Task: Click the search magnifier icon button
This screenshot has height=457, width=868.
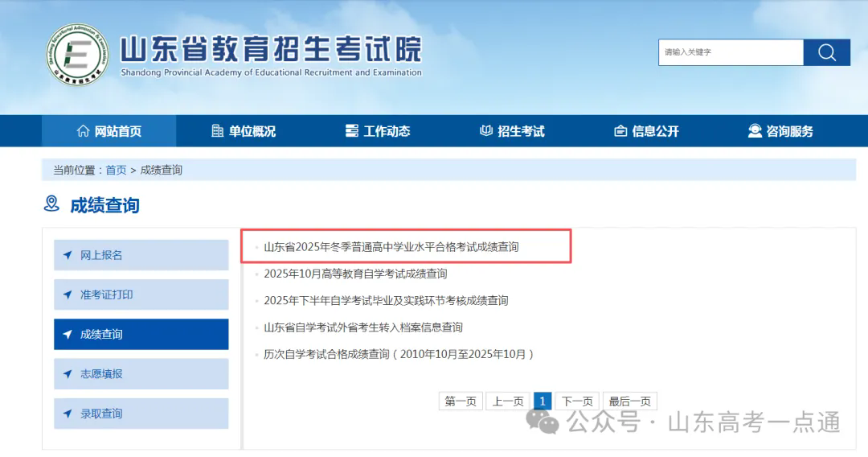Action: 827,52
